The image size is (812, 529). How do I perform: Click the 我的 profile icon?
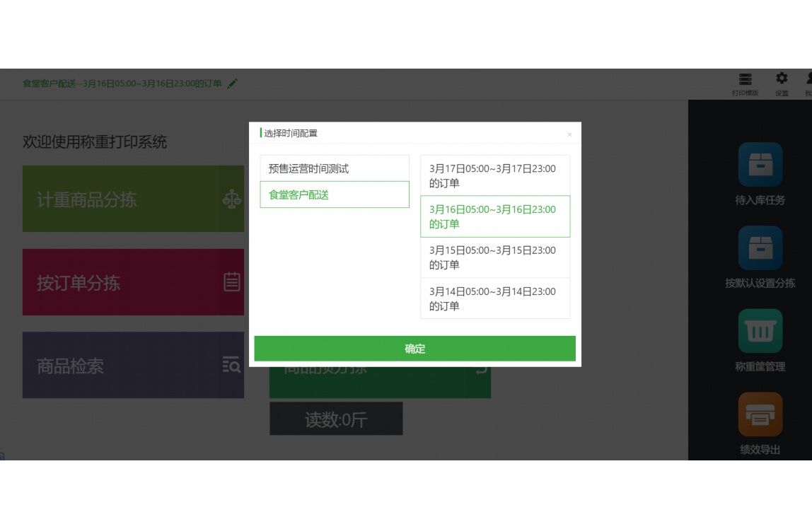[809, 79]
